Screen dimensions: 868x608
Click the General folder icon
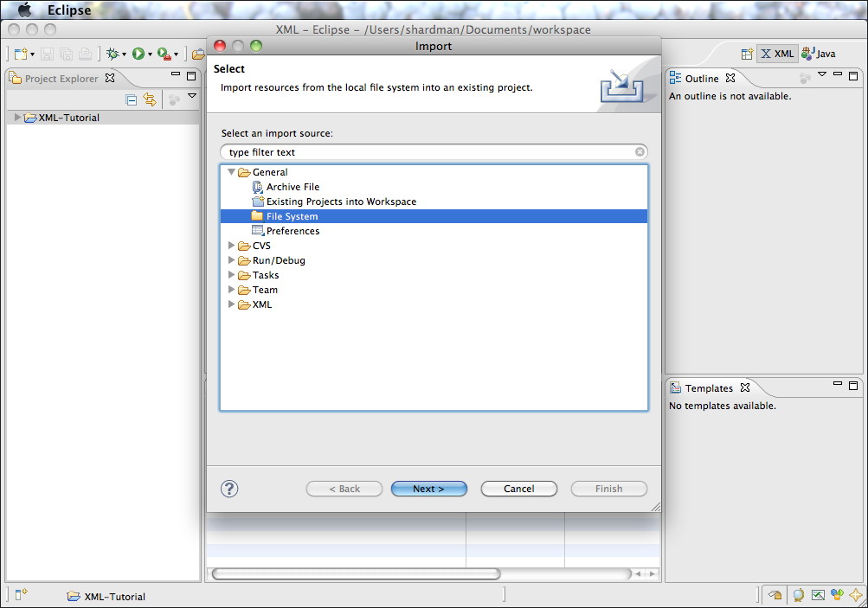pos(244,173)
